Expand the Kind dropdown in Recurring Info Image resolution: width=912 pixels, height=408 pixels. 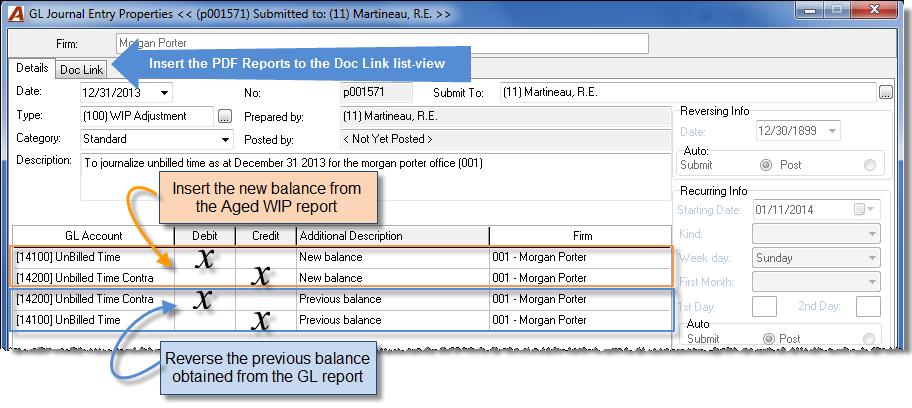[872, 234]
